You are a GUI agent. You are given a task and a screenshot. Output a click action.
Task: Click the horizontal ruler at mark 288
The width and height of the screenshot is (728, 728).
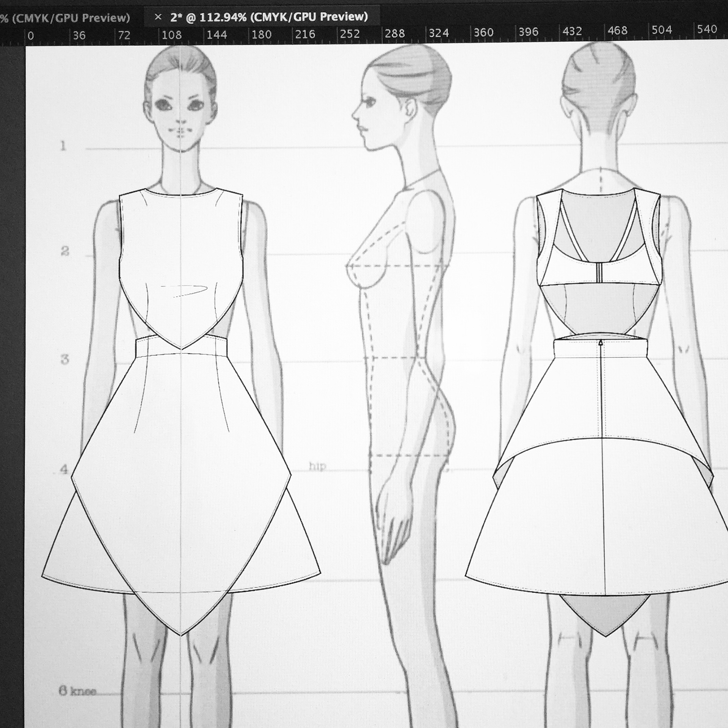(x=394, y=34)
